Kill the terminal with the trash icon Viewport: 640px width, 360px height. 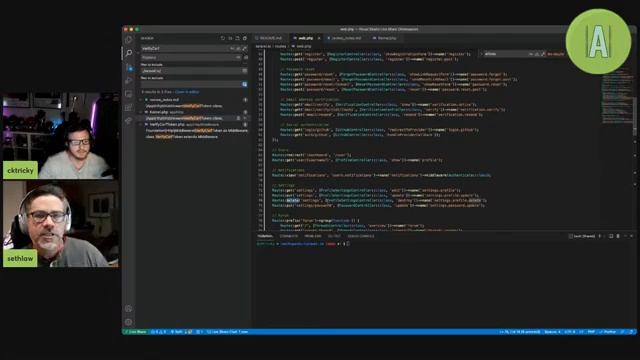pyautogui.click(x=618, y=236)
